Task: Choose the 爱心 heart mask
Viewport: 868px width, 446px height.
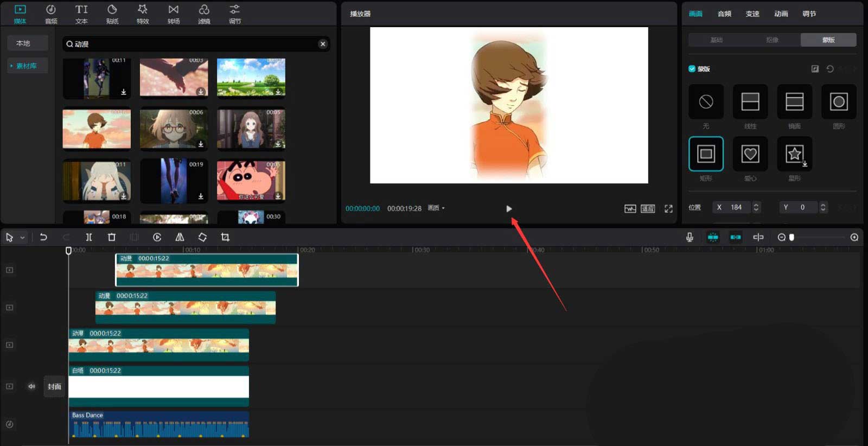Action: tap(750, 154)
